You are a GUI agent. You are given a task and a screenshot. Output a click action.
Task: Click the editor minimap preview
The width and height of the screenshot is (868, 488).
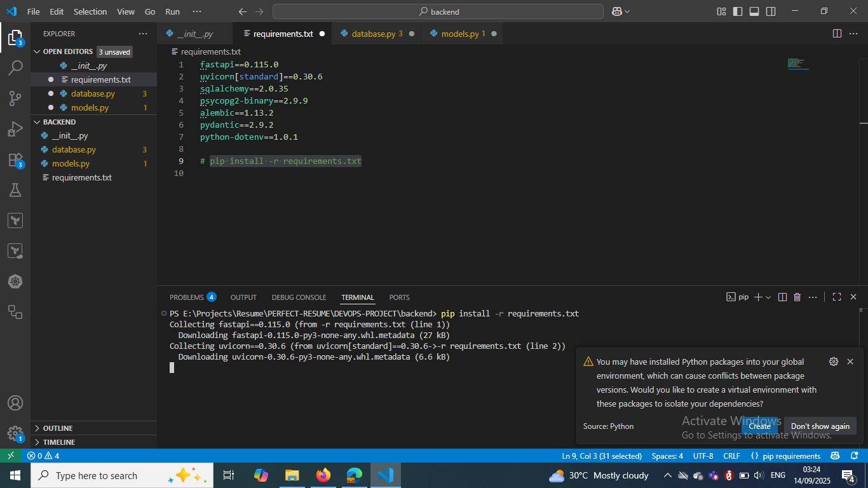797,64
